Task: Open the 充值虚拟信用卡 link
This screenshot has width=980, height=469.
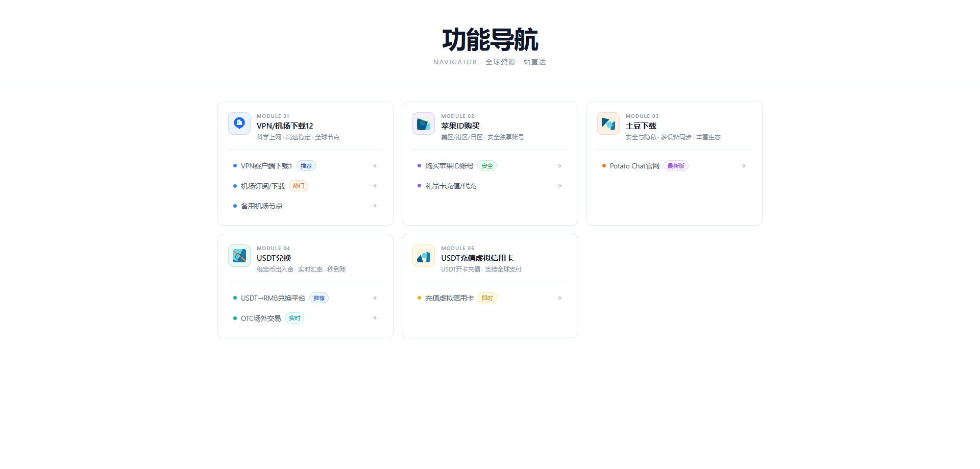Action: click(490, 298)
